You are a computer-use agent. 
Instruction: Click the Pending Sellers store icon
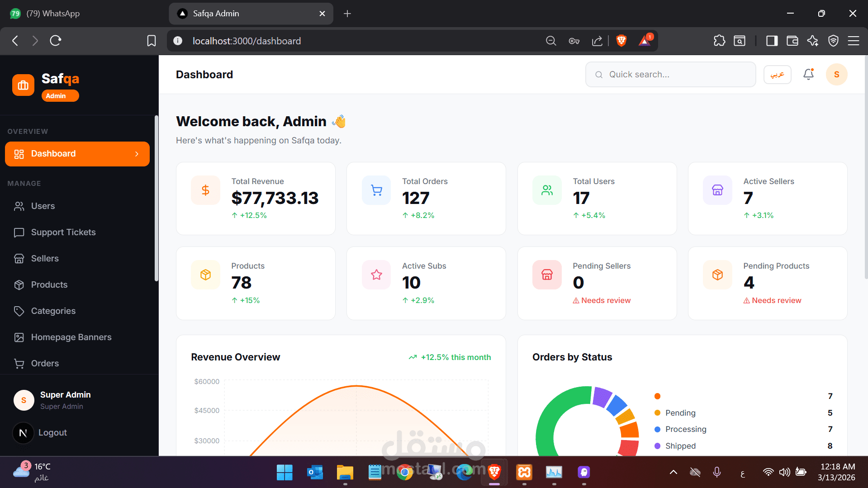pos(547,275)
